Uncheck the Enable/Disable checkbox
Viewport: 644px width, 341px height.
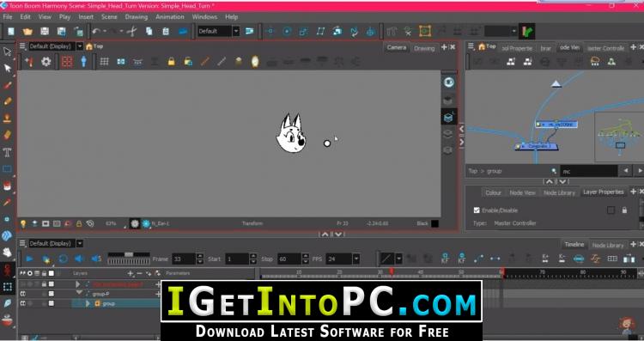coord(477,210)
